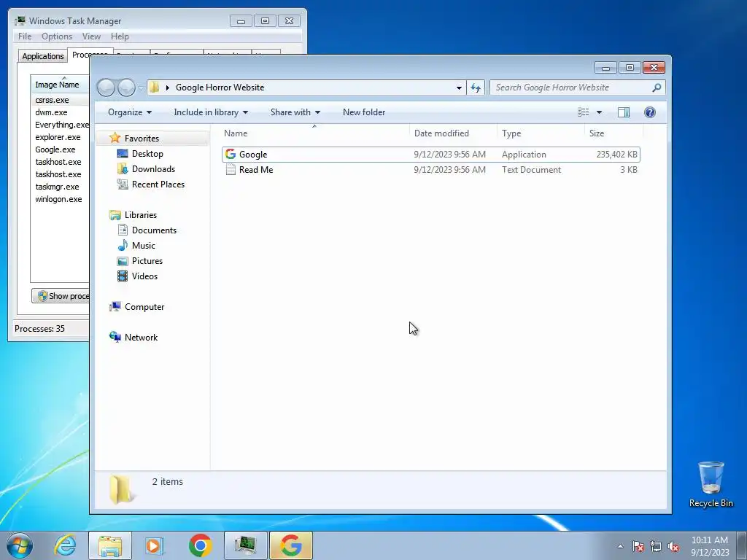
Task: Open Options menu in Task Manager
Action: coord(57,36)
